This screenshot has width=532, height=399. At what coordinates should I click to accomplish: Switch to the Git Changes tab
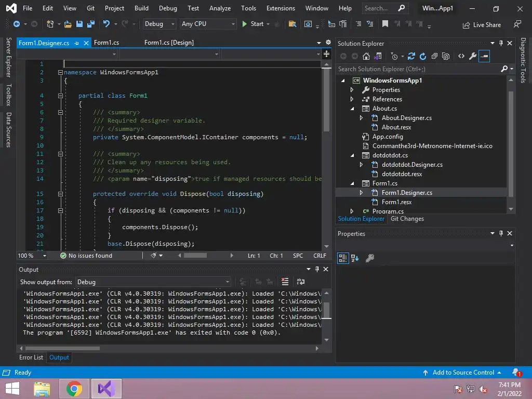[407, 219]
